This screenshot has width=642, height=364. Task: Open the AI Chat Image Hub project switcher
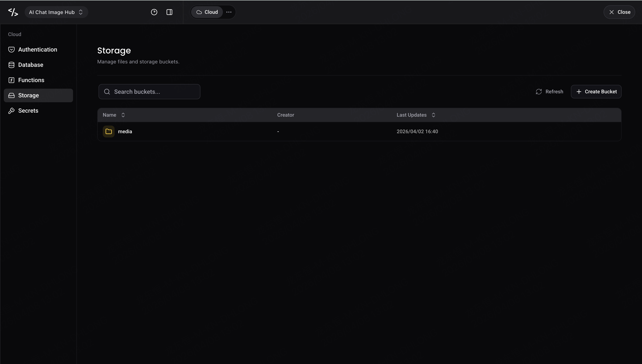coord(56,12)
